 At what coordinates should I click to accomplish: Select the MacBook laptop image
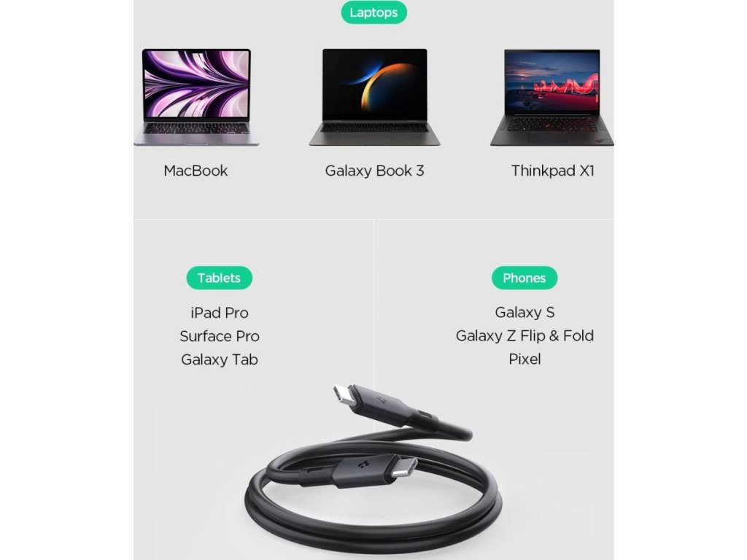(x=196, y=97)
